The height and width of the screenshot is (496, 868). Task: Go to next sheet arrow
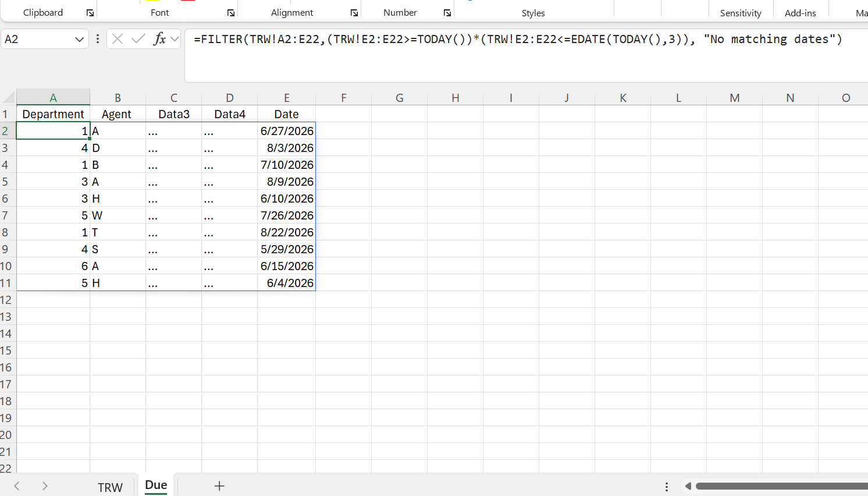point(45,486)
